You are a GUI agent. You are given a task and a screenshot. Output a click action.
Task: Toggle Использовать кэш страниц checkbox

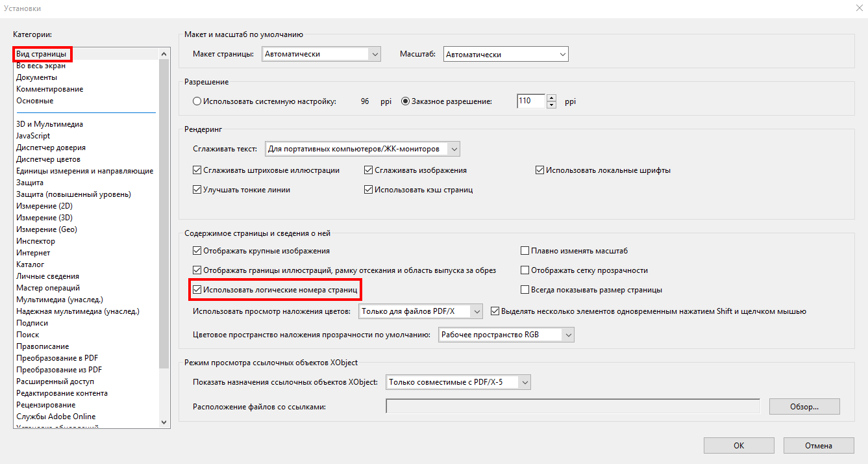369,190
